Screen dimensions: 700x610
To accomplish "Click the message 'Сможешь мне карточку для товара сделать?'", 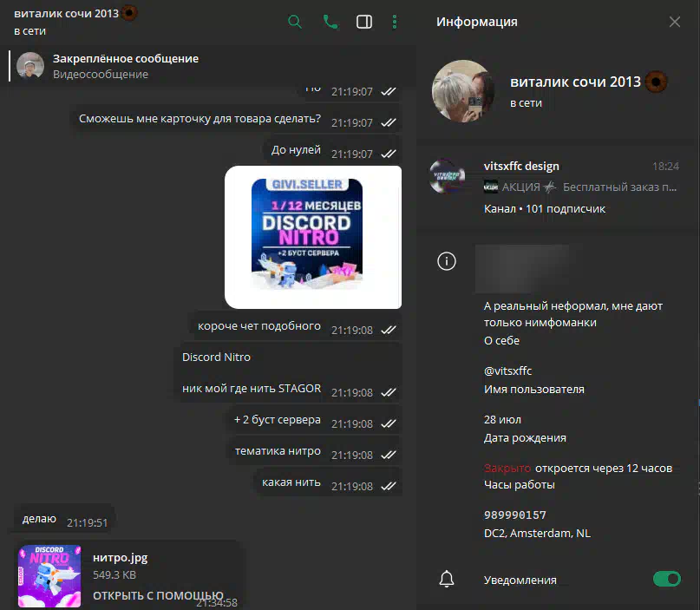I will 200,119.
